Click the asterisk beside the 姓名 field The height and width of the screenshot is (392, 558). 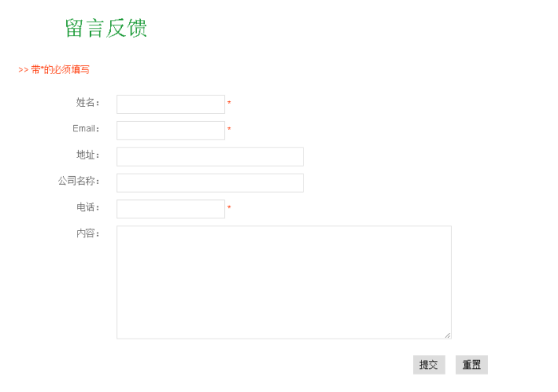point(229,104)
